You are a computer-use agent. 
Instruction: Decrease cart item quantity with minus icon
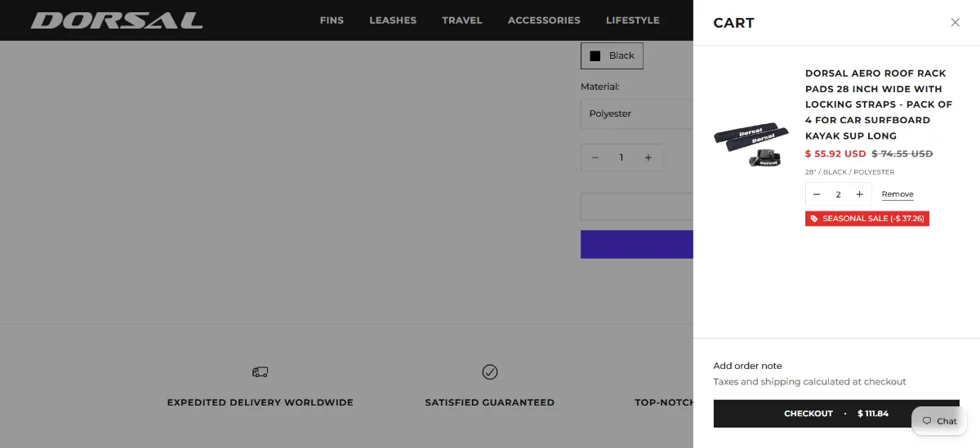817,194
